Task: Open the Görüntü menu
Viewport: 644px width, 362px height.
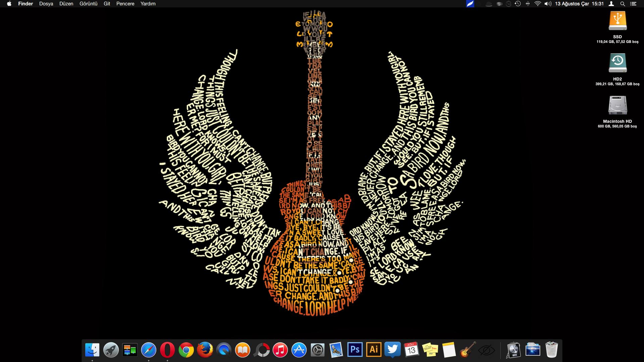Action: coord(88,4)
